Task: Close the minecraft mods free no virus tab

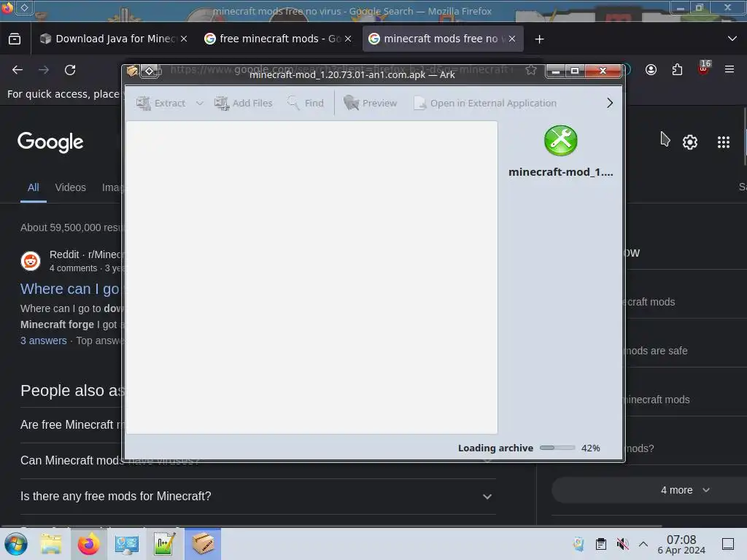Action: 512,39
